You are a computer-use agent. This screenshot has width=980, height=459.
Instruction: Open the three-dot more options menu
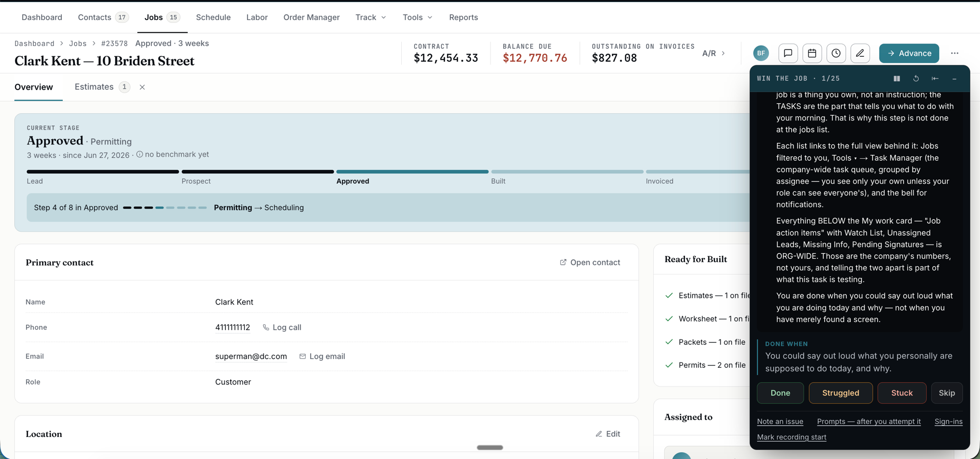(x=955, y=53)
